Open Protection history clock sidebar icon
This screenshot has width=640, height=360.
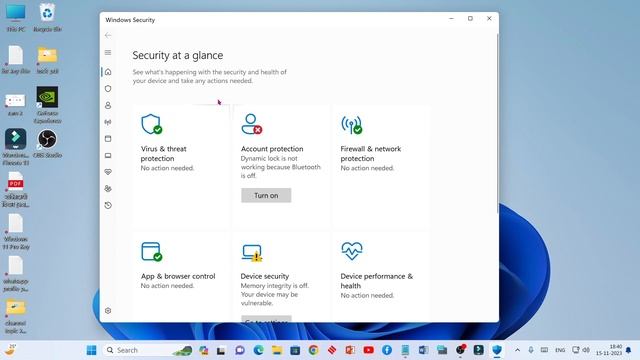pos(108,205)
